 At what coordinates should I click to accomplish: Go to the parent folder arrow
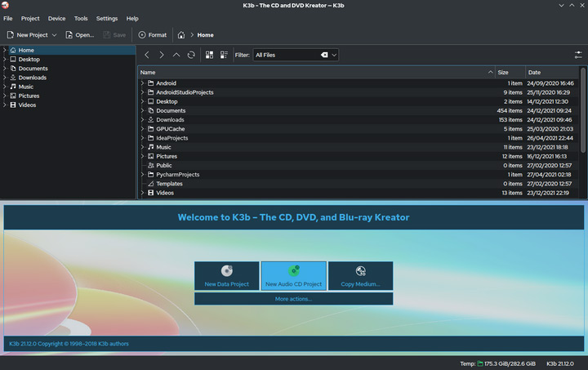point(176,55)
